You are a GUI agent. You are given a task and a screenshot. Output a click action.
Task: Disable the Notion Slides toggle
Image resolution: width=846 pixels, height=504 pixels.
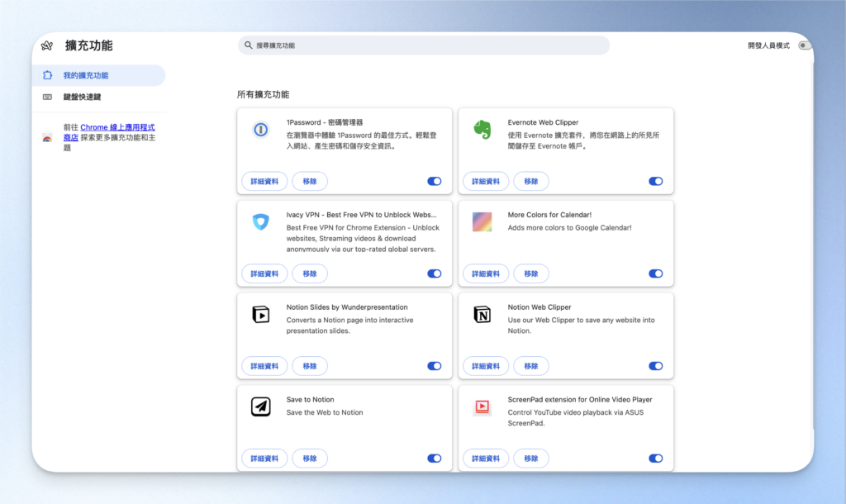[435, 366]
